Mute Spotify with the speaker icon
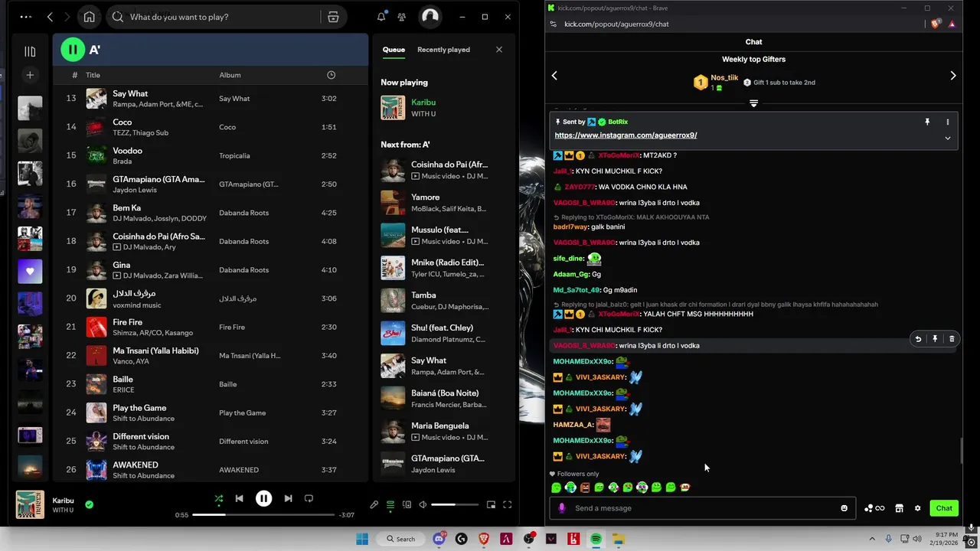 pyautogui.click(x=423, y=504)
